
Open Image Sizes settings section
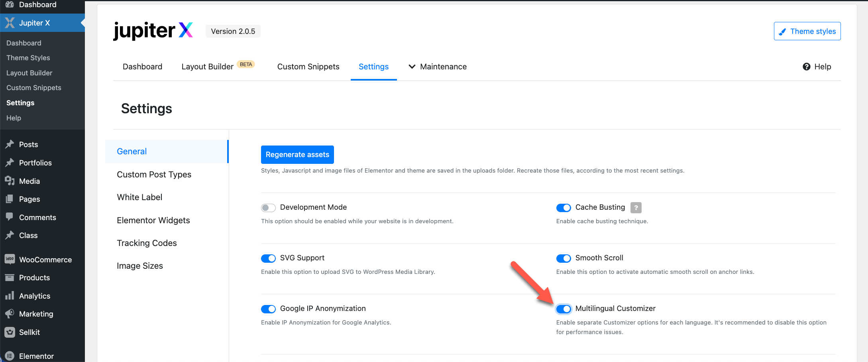140,266
